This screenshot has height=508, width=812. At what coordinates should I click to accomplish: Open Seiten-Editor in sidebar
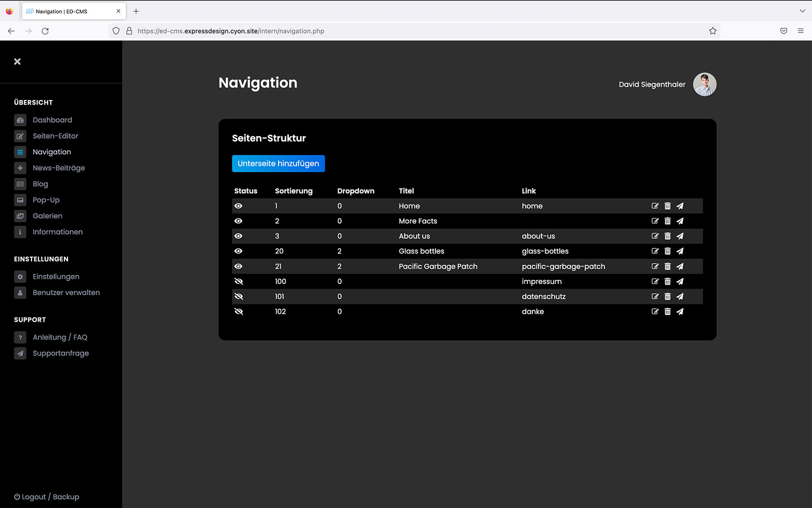pyautogui.click(x=55, y=136)
